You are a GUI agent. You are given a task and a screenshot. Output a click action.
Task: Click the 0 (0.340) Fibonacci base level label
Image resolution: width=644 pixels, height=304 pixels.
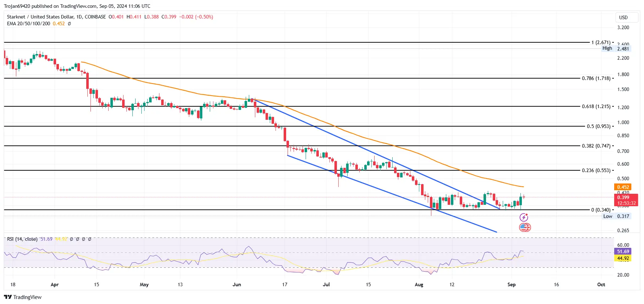point(601,210)
